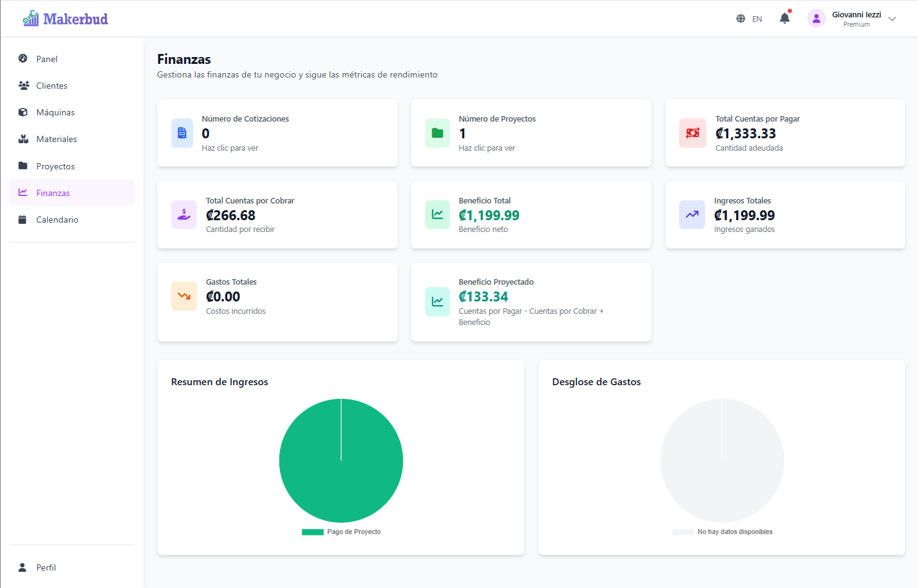Click the Número de Cotizaciones document icon
The height and width of the screenshot is (588, 918).
(182, 133)
